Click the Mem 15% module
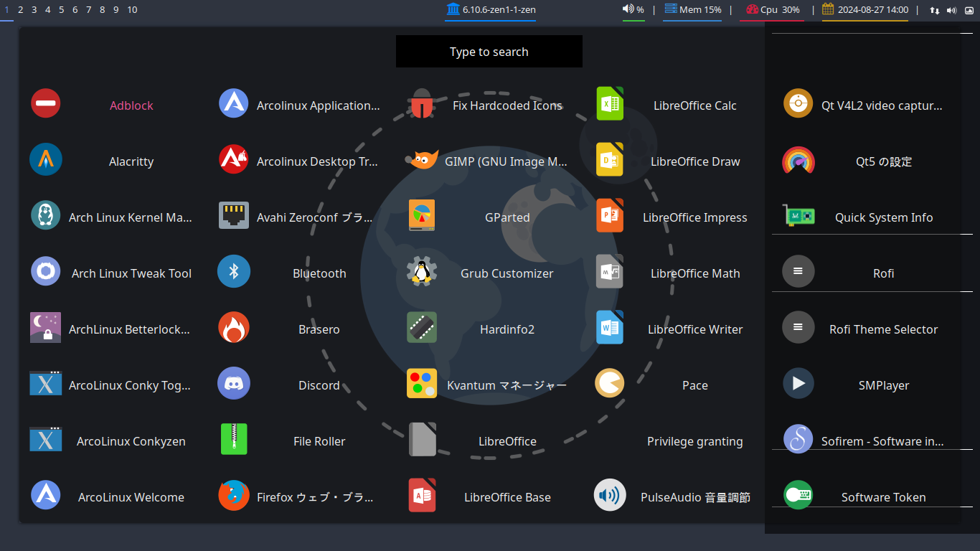This screenshot has width=980, height=551. click(x=692, y=10)
